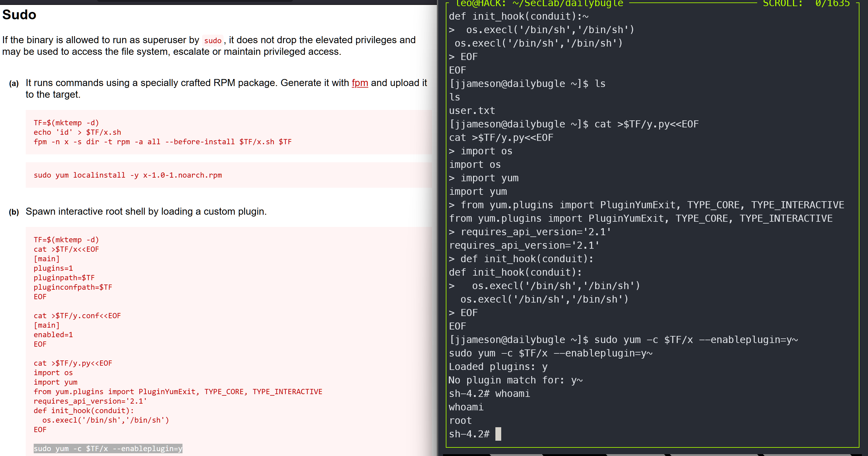Viewport: 868px width, 456px height.
Task: Click the 'pluginconfpath=$TF' code line
Action: [73, 287]
